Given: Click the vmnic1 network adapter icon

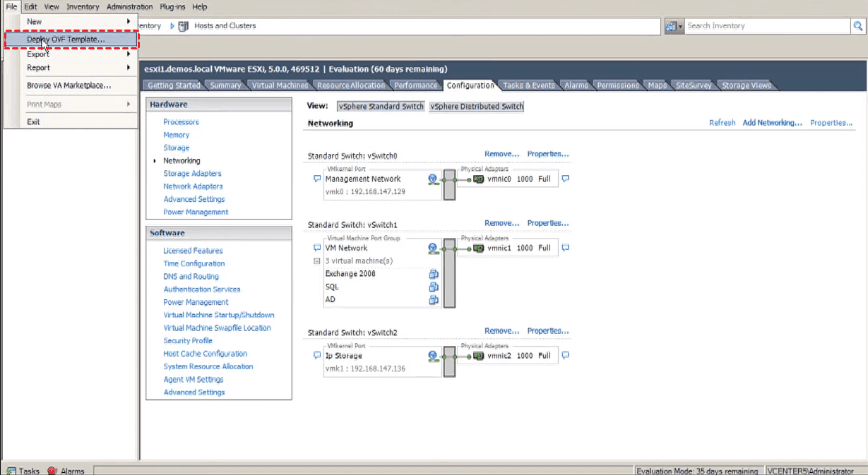Looking at the screenshot, I should click(x=479, y=248).
